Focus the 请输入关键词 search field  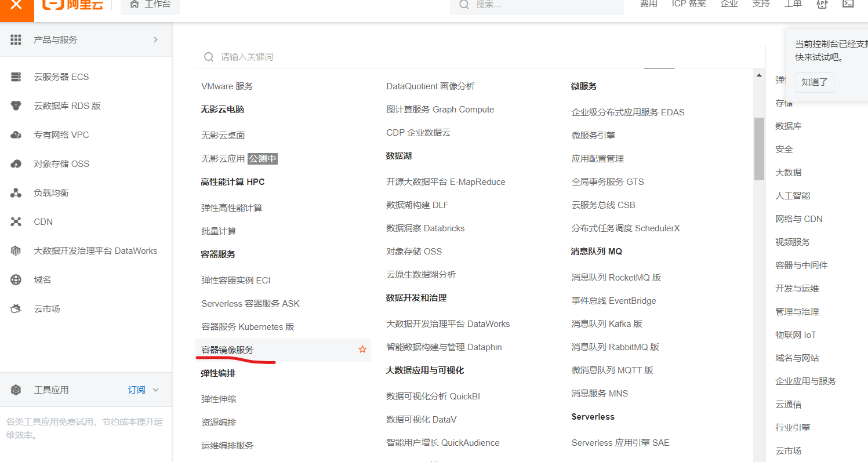click(x=480, y=57)
